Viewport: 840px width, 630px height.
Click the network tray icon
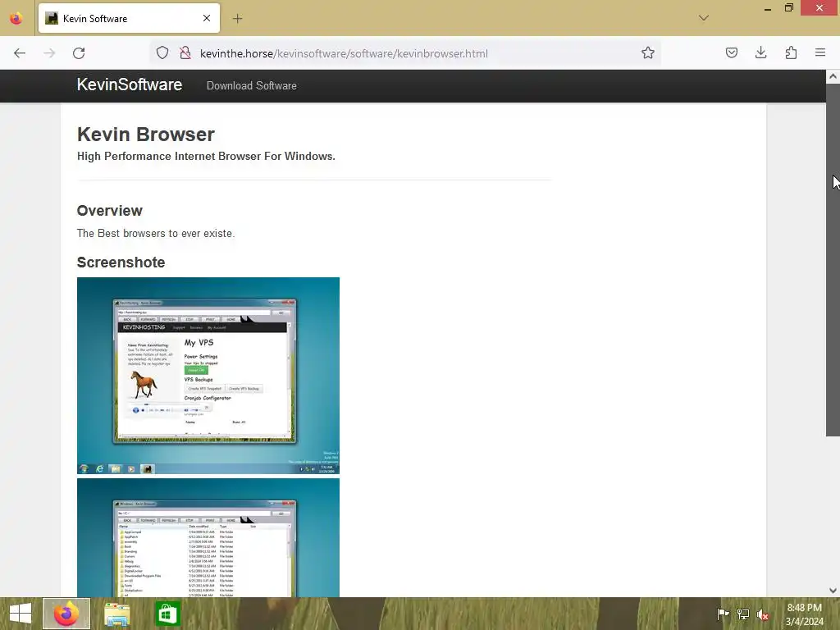point(743,614)
